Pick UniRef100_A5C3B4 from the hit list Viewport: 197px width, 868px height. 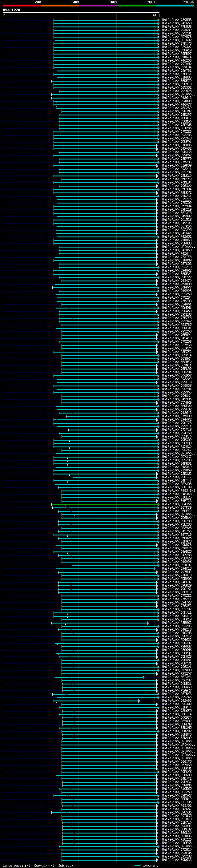tap(177, 189)
